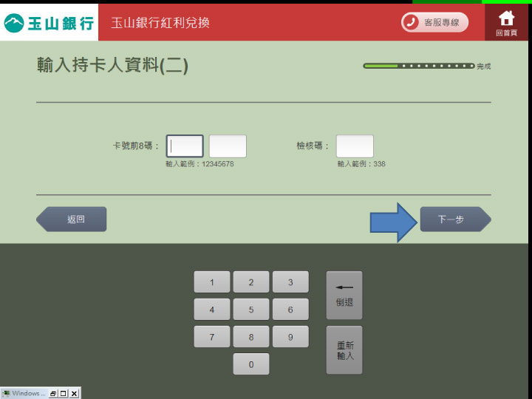
Task: Click the 檢核碼 input field
Action: [x=355, y=146]
